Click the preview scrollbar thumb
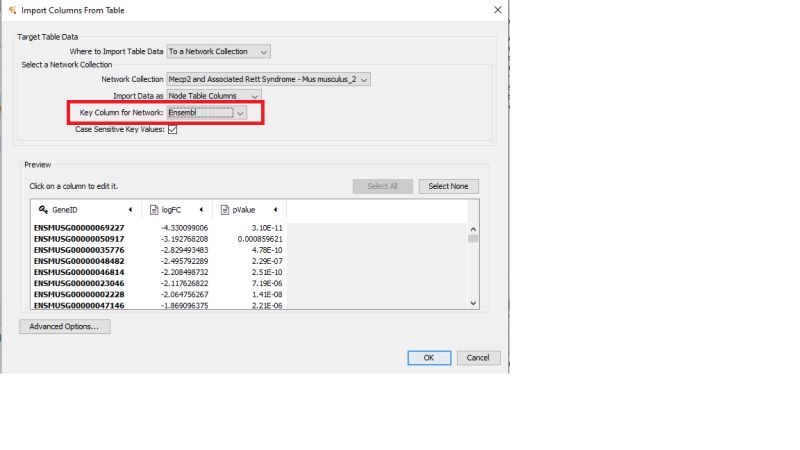 (x=473, y=239)
